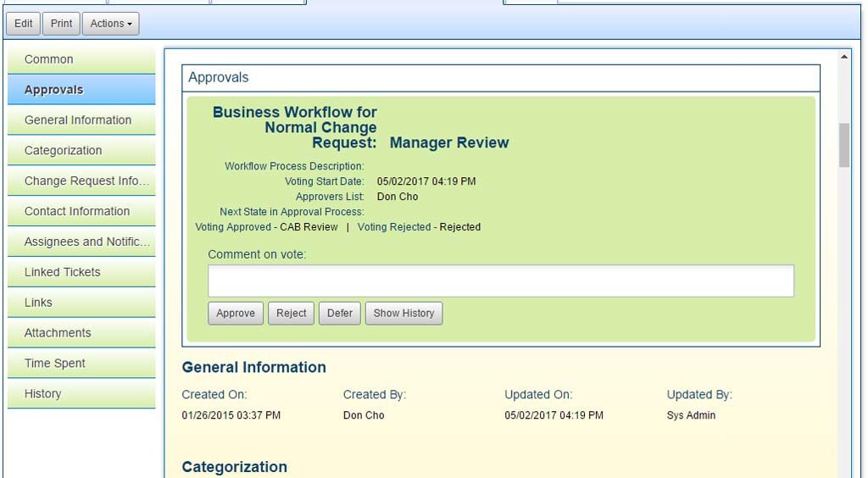The height and width of the screenshot is (478, 868).
Task: View the History sidebar section
Action: 81,394
